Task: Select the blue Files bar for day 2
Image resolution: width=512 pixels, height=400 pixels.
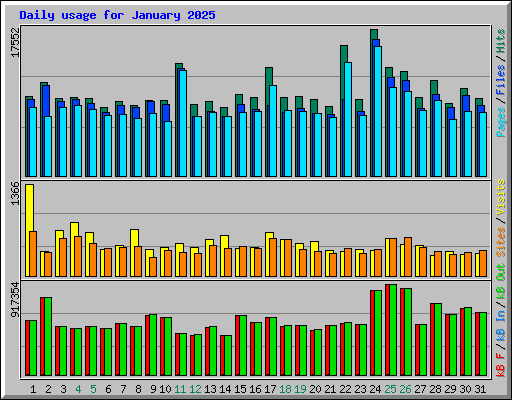Action: tap(46, 100)
